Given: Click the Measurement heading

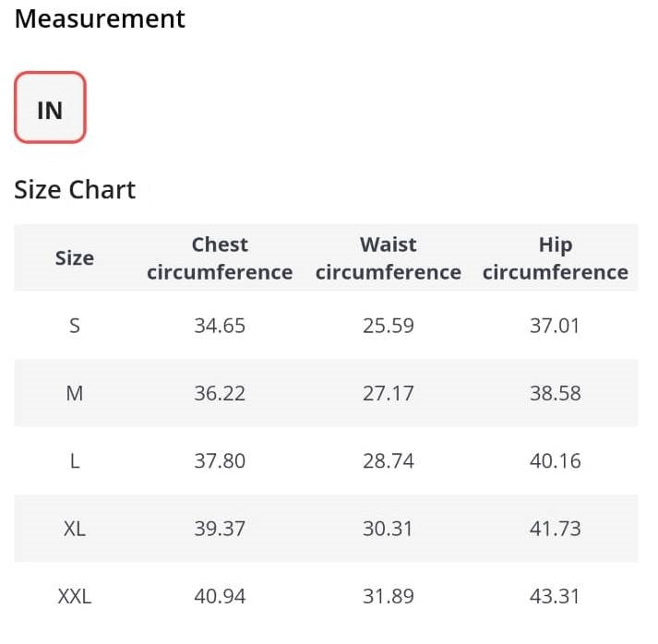Looking at the screenshot, I should point(100,18).
